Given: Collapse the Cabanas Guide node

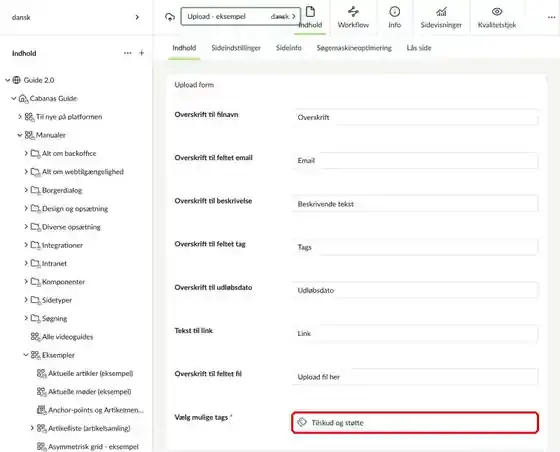Looking at the screenshot, I should click(14, 98).
